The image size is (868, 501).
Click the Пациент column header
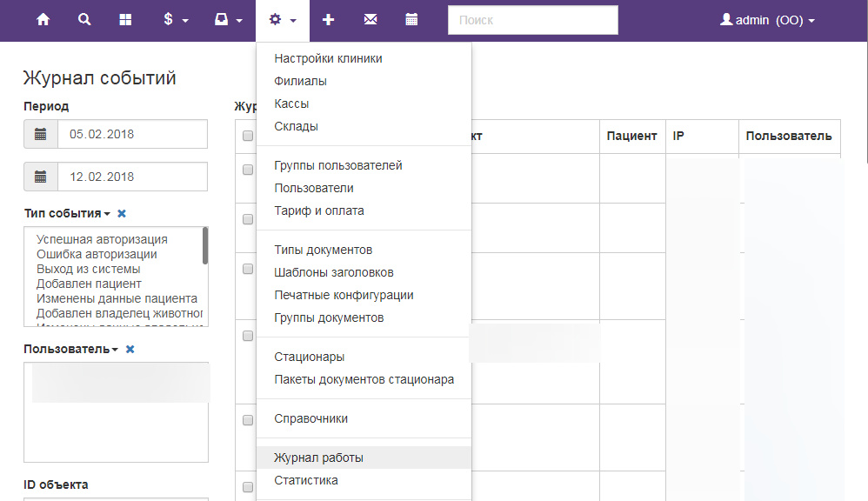pyautogui.click(x=631, y=137)
